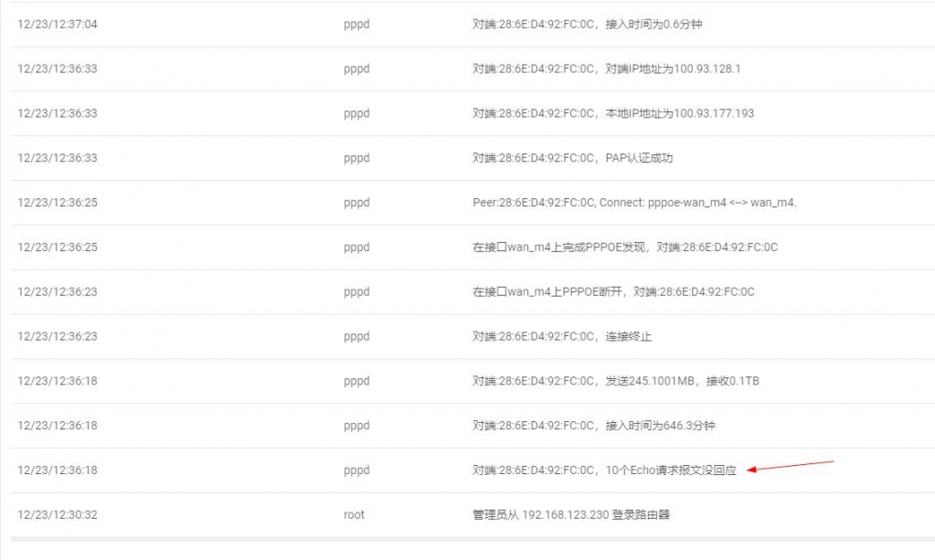Click the red arrow annotation
This screenshot has height=560, width=935.
pyautogui.click(x=791, y=466)
